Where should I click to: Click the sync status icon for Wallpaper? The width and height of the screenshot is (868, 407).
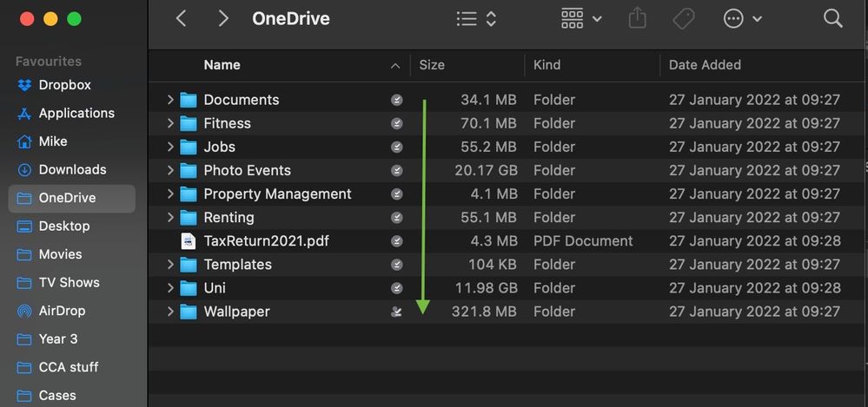pyautogui.click(x=396, y=312)
